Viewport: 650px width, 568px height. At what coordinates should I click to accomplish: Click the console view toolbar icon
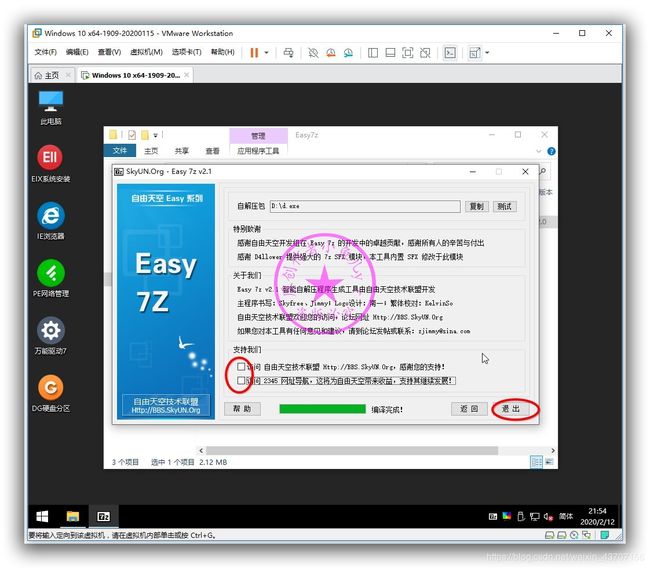(x=450, y=53)
